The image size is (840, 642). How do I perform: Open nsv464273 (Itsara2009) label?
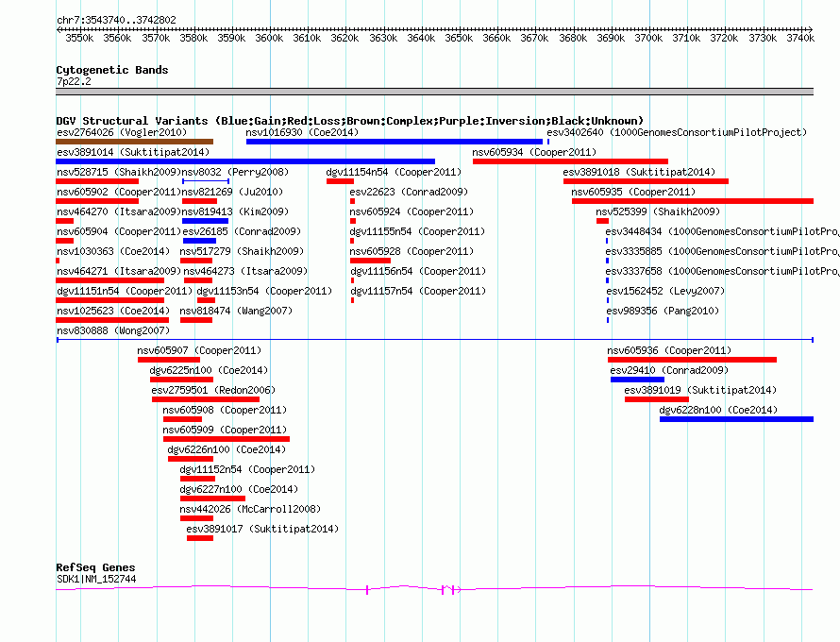click(x=245, y=271)
